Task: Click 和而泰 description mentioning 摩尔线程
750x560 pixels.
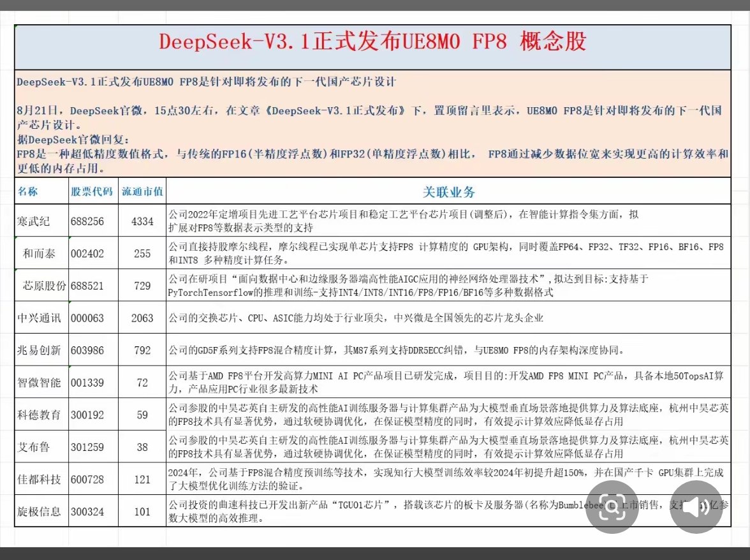Action: (446, 253)
